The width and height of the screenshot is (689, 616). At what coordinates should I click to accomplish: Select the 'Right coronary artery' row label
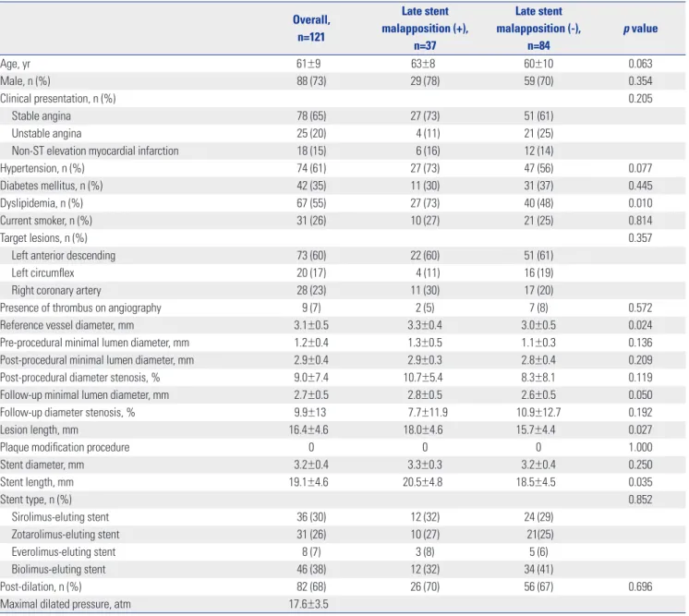tap(56, 290)
